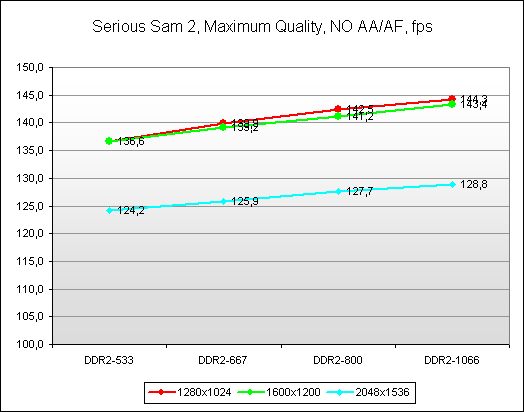Click the red data point at DDR2-667

click(223, 122)
